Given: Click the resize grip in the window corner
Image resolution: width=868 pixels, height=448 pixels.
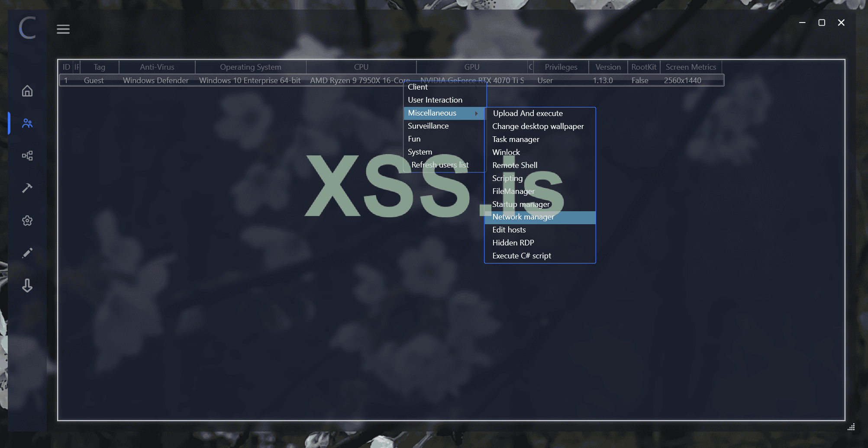Looking at the screenshot, I should pyautogui.click(x=851, y=427).
